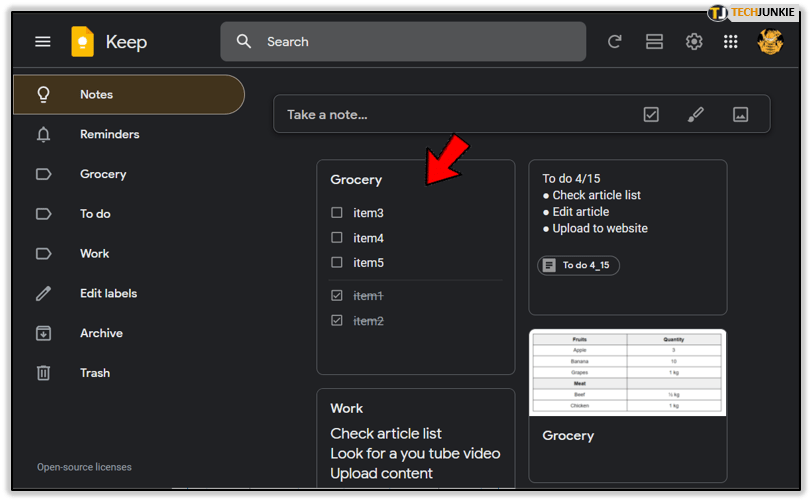The image size is (812, 502).
Task: Open the hamburger main menu
Action: 42,42
